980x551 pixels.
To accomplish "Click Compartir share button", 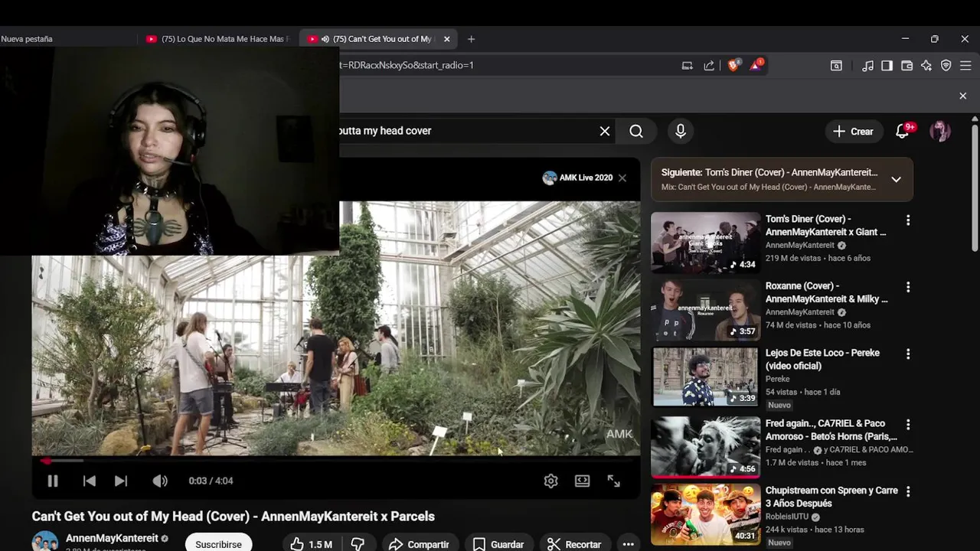I will [419, 544].
